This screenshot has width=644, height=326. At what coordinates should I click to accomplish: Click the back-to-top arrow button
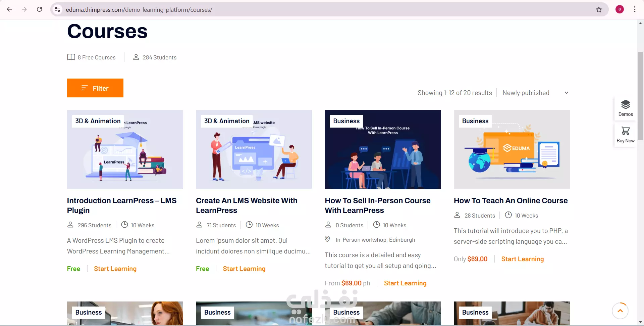(620, 311)
